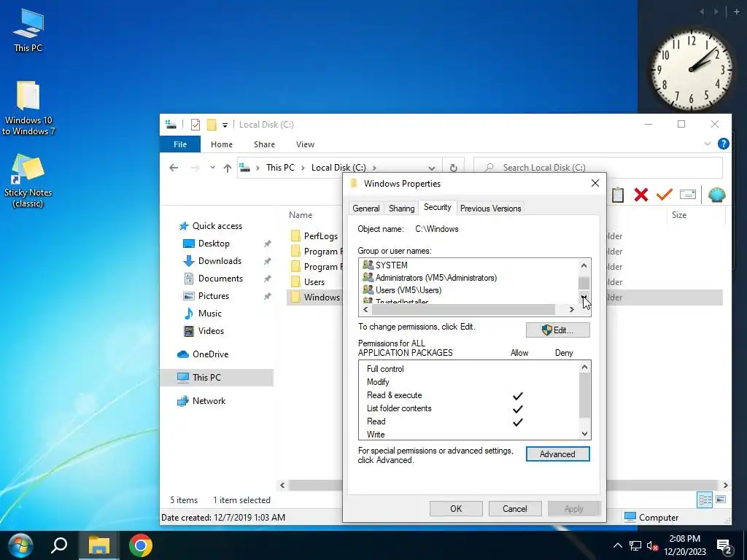The image size is (747, 560).
Task: Open the Start menu orb
Action: (x=21, y=545)
